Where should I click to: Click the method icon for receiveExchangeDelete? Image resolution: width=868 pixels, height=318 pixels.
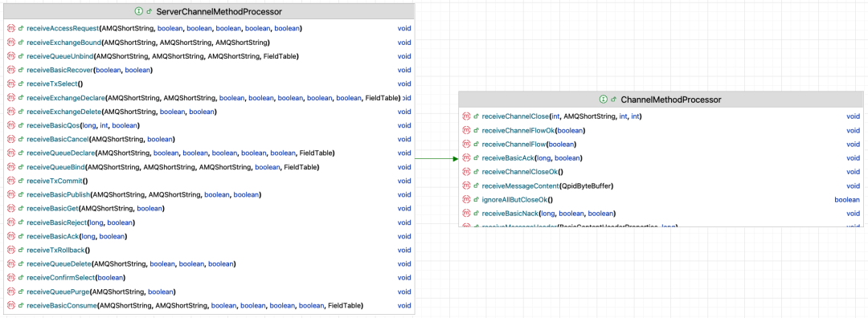[11, 111]
